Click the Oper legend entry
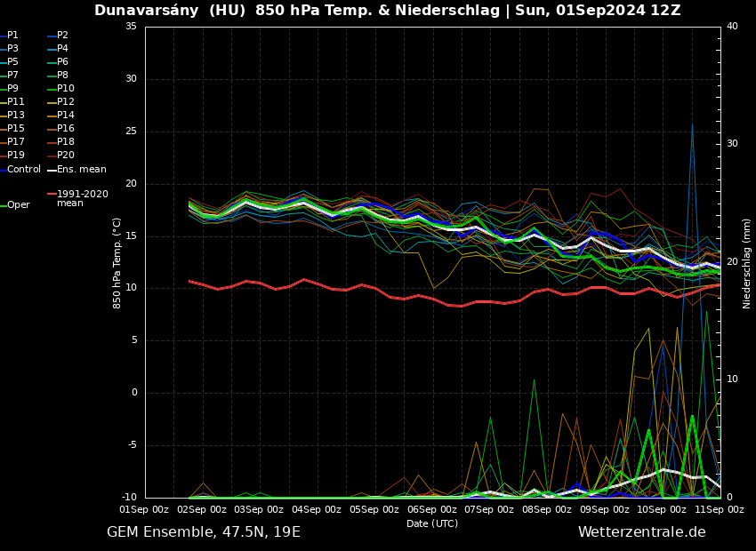 (x=18, y=205)
